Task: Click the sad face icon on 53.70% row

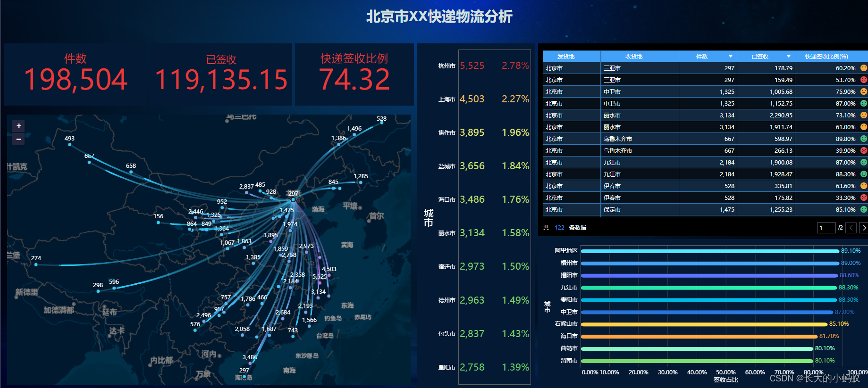Action: [x=863, y=80]
